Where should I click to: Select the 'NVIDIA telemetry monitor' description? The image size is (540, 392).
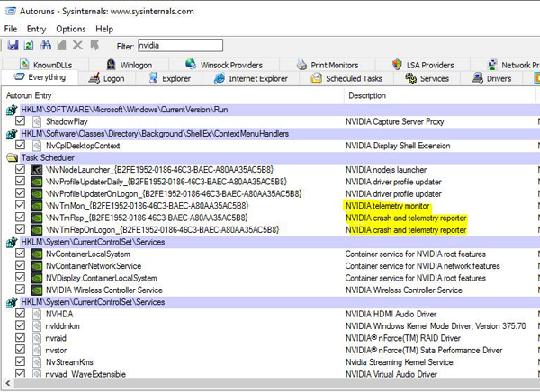pyautogui.click(x=387, y=206)
